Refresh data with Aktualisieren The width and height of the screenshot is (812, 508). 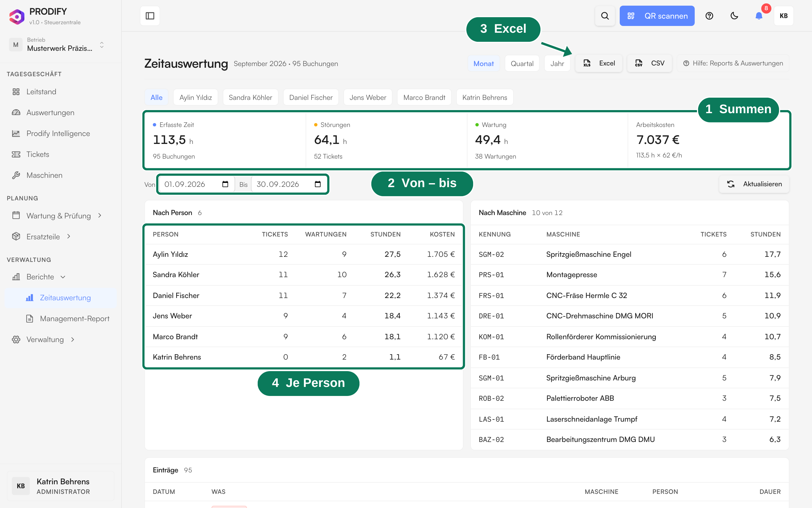point(754,184)
